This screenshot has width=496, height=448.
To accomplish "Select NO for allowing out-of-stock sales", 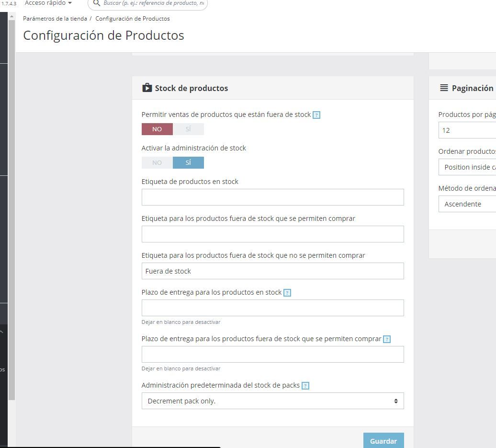I will tap(157, 129).
